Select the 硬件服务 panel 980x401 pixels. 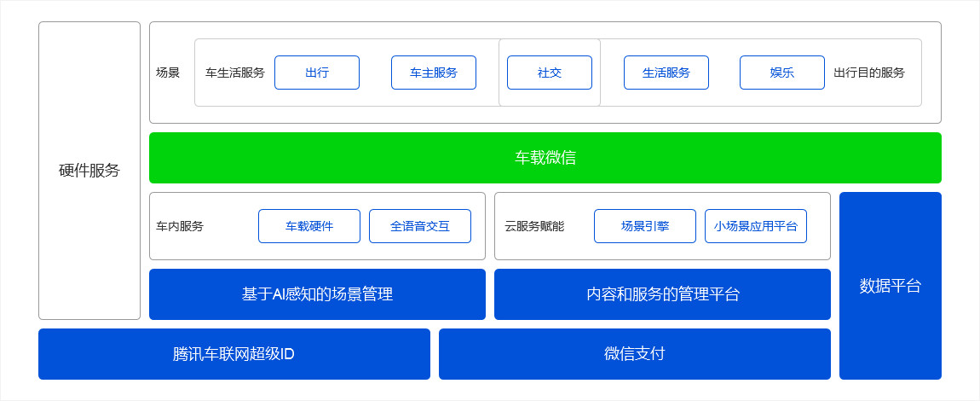pos(89,171)
